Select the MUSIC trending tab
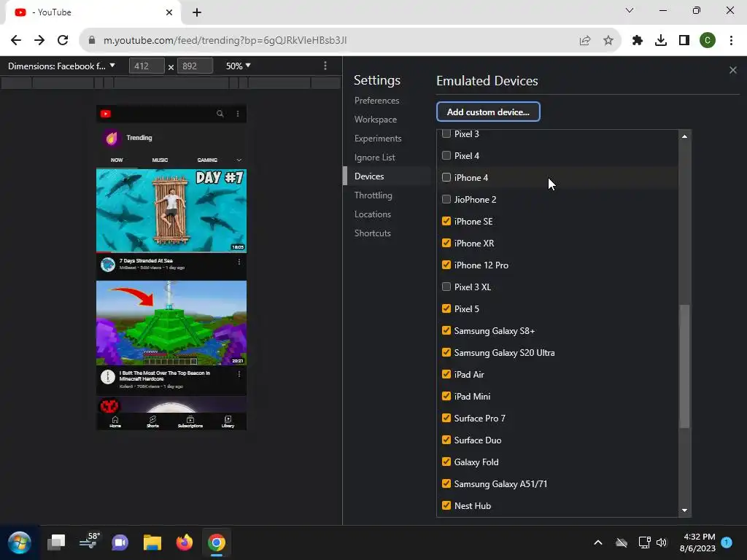Viewport: 747px width, 560px height. 160,160
